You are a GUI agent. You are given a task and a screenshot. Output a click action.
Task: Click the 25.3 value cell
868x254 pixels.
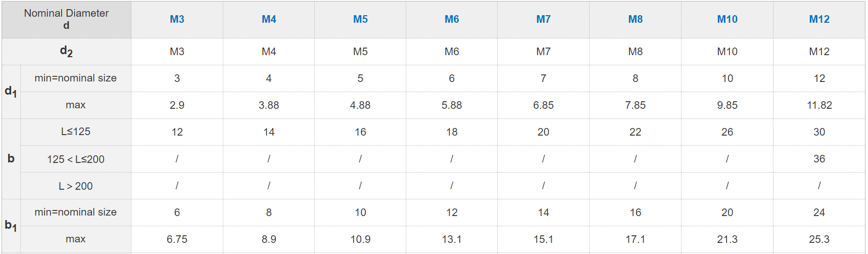[819, 239]
